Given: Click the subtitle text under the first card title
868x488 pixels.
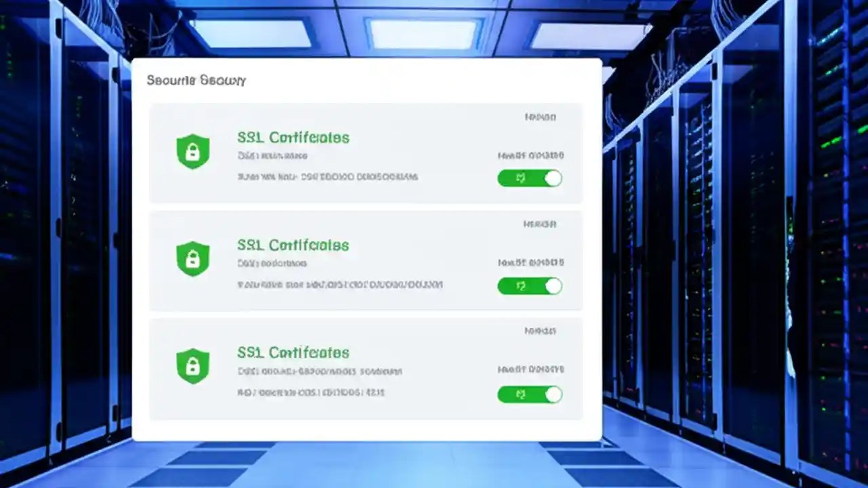Looking at the screenshot, I should (273, 155).
